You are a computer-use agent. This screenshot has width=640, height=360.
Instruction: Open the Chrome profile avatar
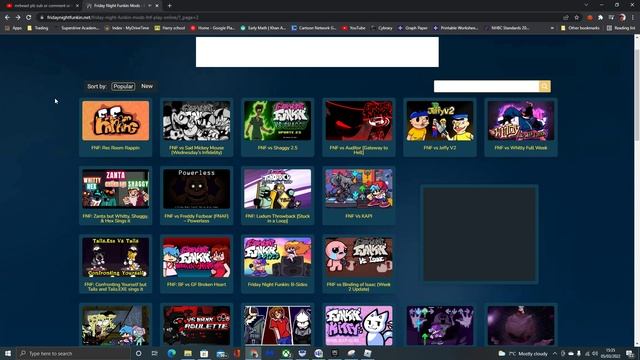tap(622, 18)
